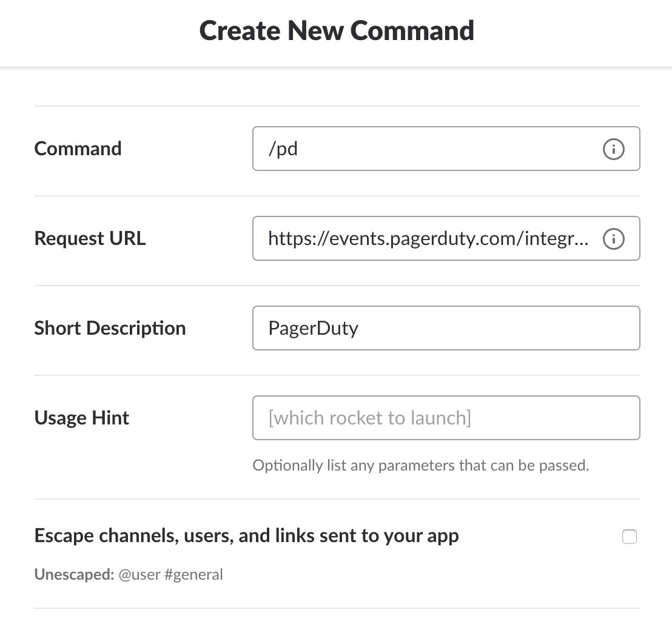Click the info icon in Command field
This screenshot has height=627, width=672.
click(613, 149)
